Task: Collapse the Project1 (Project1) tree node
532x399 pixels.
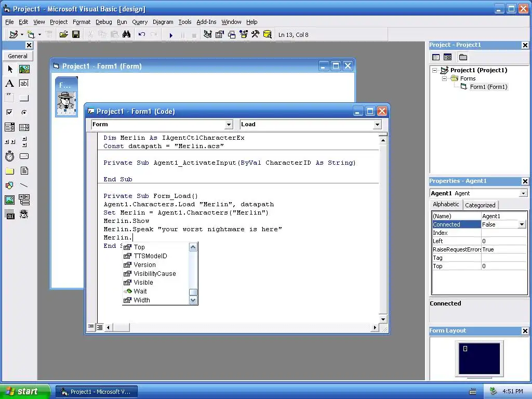Action: point(435,70)
